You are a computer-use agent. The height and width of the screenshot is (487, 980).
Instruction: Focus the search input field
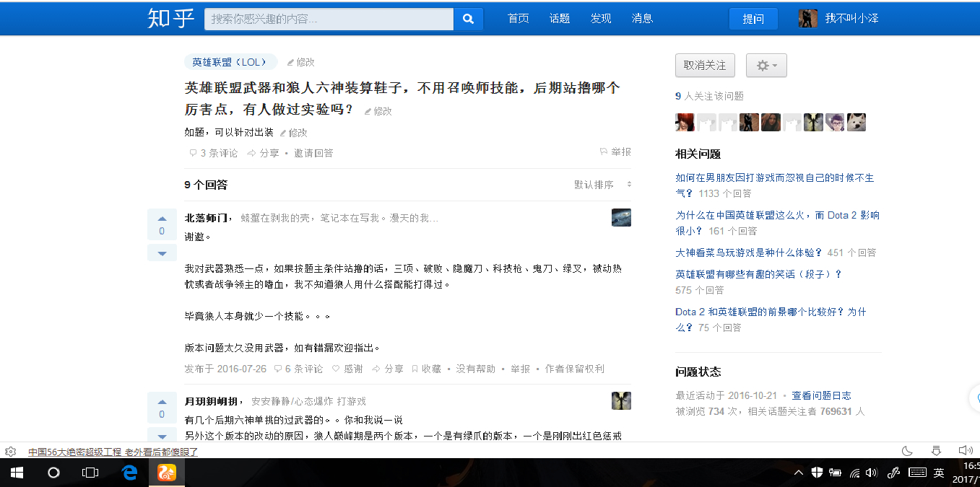pos(329,19)
